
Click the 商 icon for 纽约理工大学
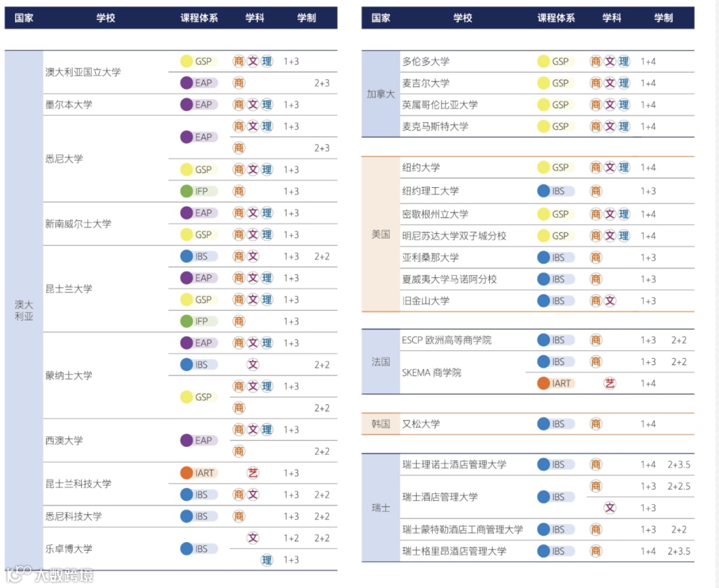coord(596,191)
